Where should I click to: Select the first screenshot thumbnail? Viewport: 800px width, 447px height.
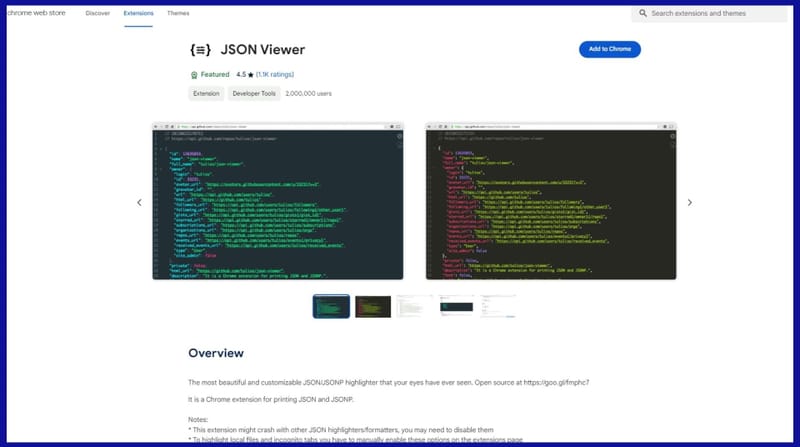click(331, 306)
